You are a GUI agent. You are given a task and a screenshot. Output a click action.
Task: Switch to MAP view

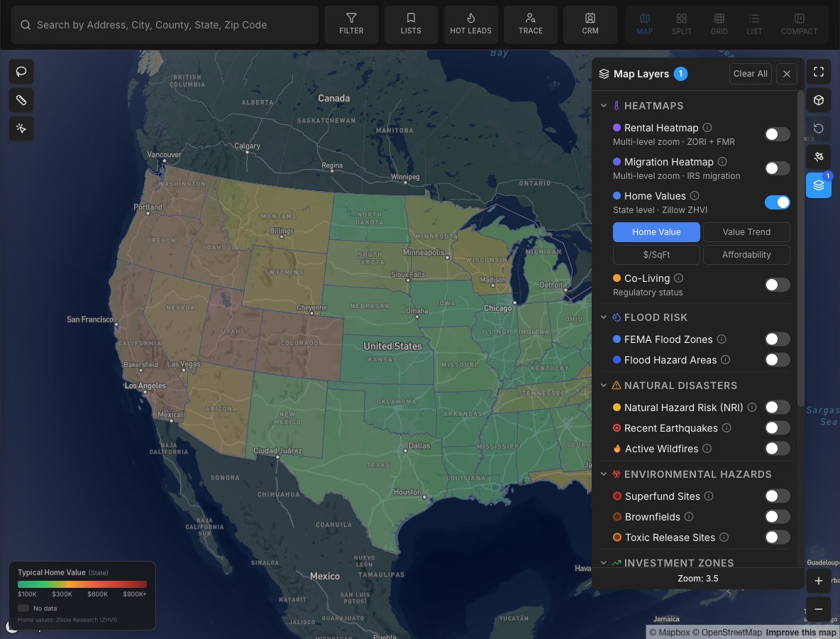point(644,25)
